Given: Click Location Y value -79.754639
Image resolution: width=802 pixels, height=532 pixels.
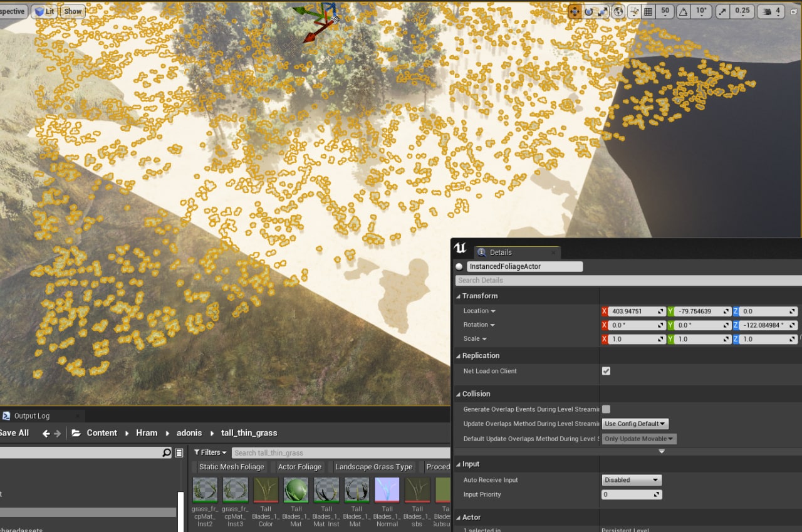Looking at the screenshot, I should (704, 311).
